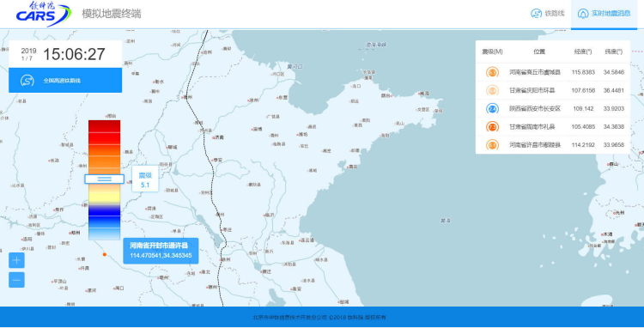The image size is (644, 328).
Task: Click the rail icon in 全国高速铁路线 button
Action: 27,81
